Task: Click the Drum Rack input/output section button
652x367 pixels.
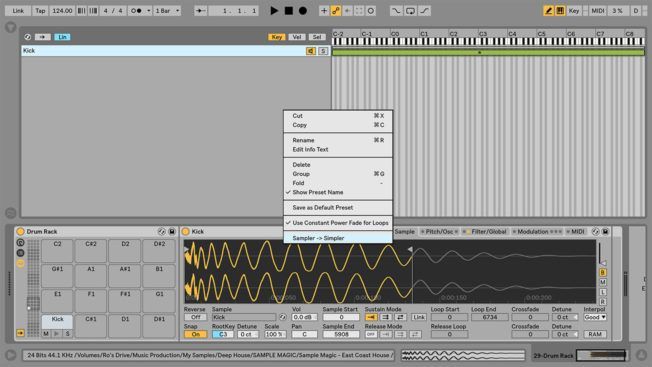Action: coord(20,333)
